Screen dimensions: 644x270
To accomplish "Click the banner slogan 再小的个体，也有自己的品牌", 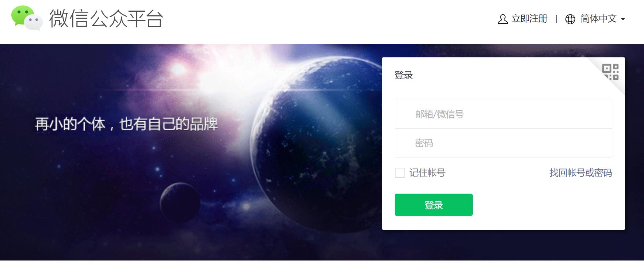I will (126, 124).
